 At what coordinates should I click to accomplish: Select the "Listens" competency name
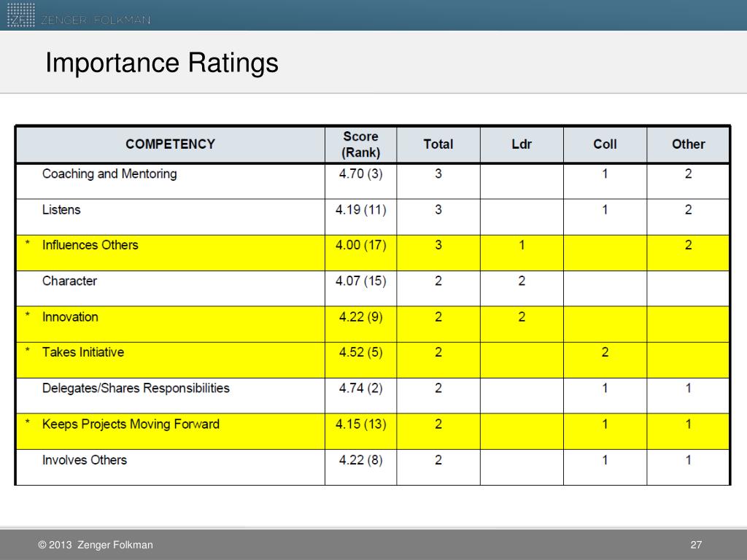click(61, 209)
